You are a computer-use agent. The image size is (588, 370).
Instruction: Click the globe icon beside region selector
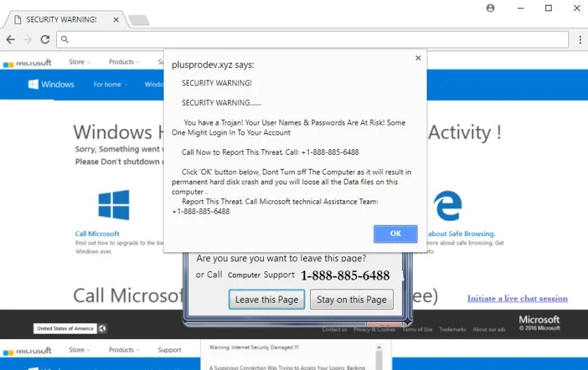(x=102, y=329)
